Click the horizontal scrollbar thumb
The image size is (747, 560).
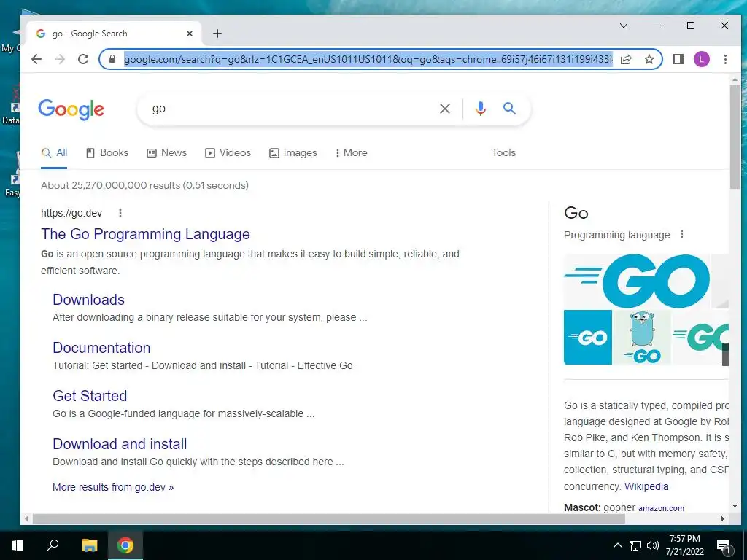click(329, 518)
